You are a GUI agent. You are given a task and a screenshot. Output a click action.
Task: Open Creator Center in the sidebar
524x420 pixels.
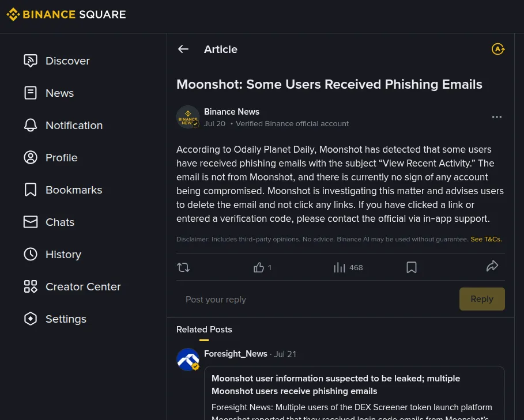tap(72, 286)
